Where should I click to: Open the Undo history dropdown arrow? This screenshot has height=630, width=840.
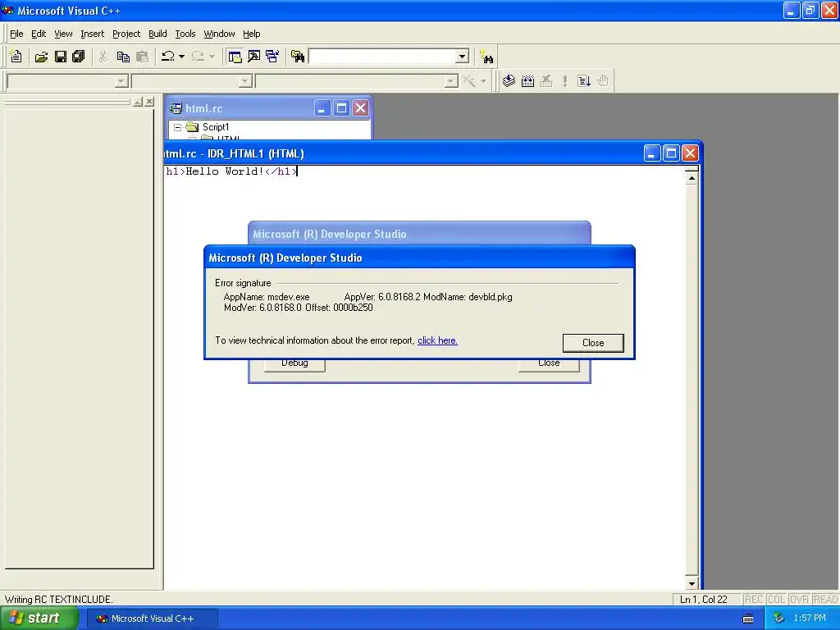tap(181, 57)
